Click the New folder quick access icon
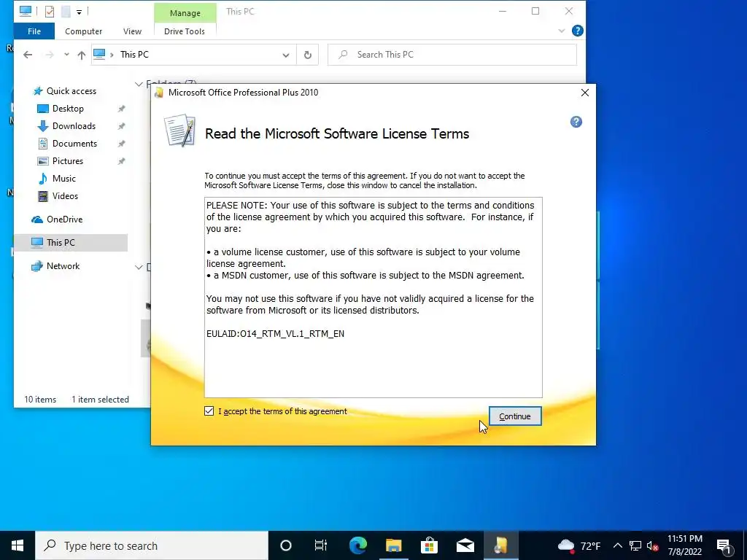This screenshot has width=747, height=560. (x=66, y=11)
